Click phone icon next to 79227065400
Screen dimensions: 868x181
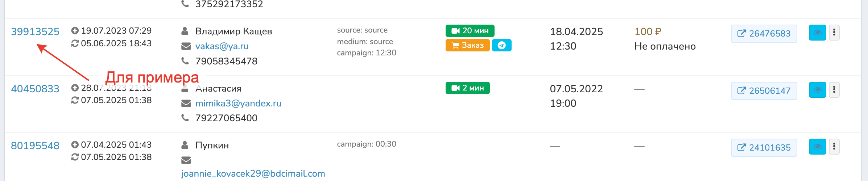pyautogui.click(x=185, y=118)
